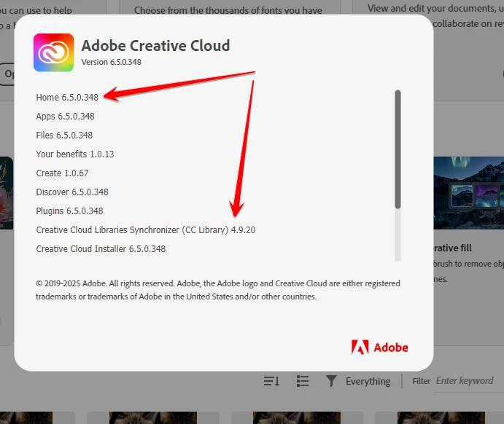Click the About dialog scrollbar thumb

398,149
